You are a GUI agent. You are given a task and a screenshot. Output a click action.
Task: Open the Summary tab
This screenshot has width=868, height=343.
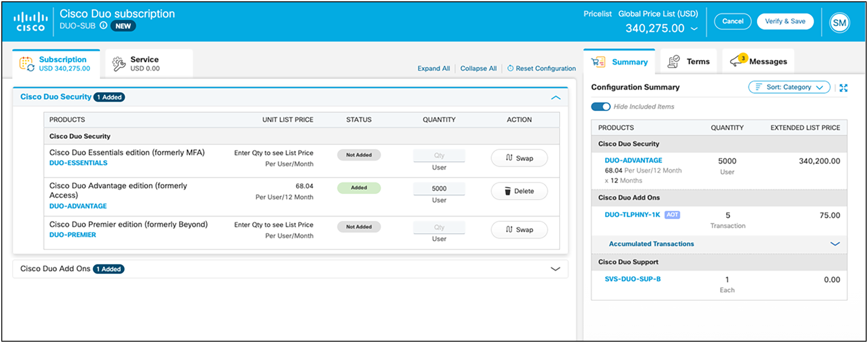coord(619,62)
